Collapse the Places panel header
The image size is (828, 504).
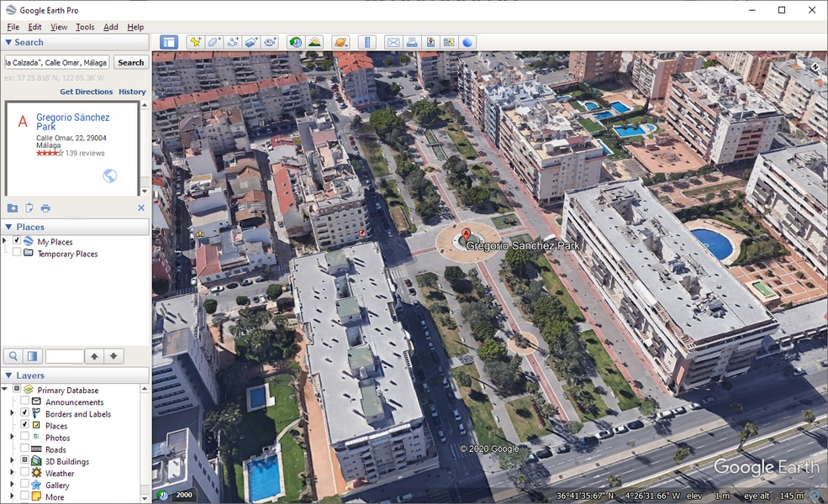(8, 227)
